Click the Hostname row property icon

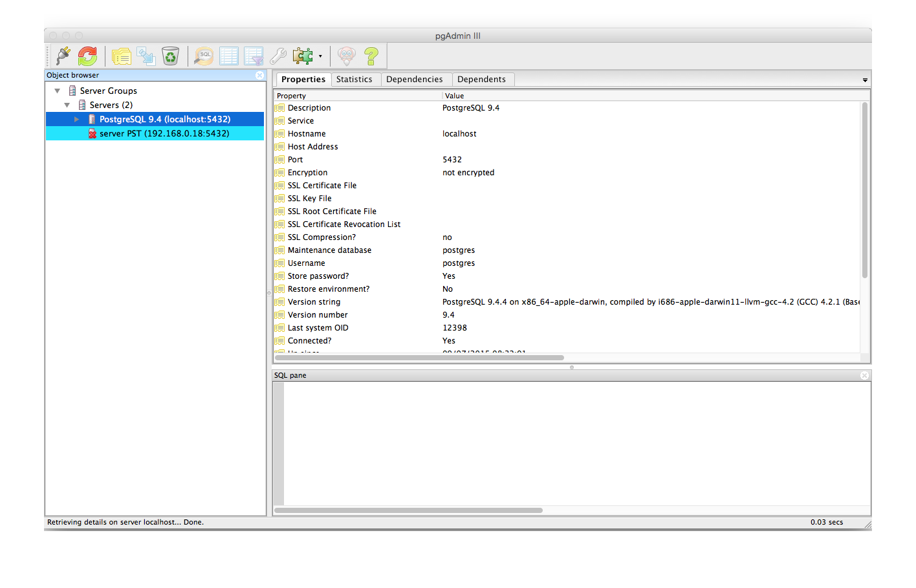(279, 134)
